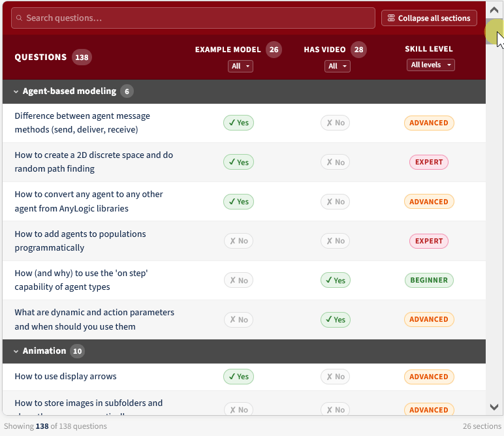Click the Has Video count badge 28
Screen dimensions: 504x436
pyautogui.click(x=358, y=50)
